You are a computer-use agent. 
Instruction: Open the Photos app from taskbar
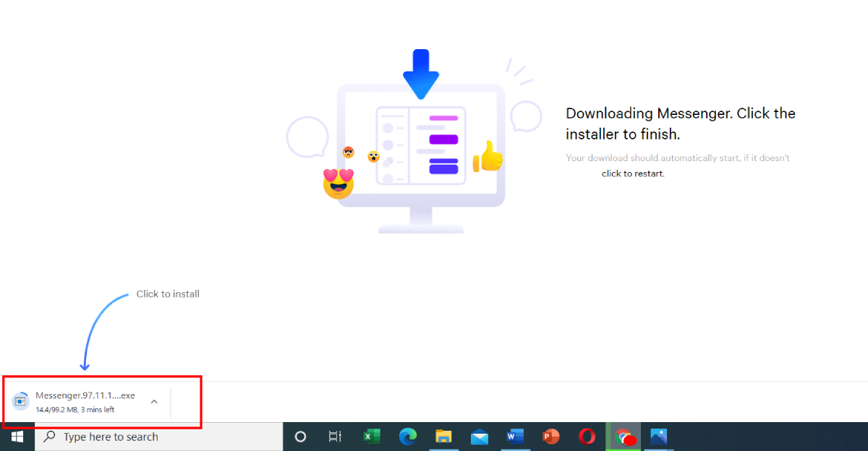658,437
